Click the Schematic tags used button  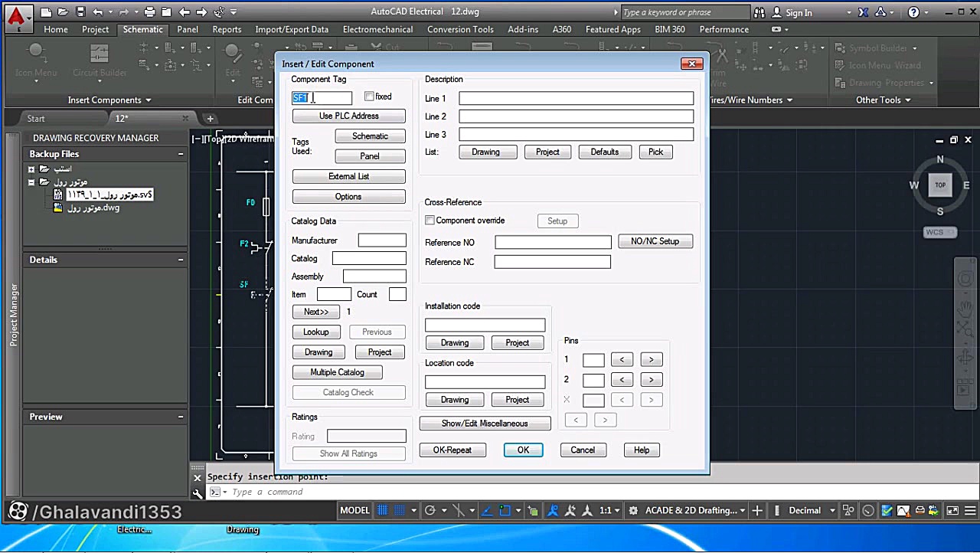(370, 136)
